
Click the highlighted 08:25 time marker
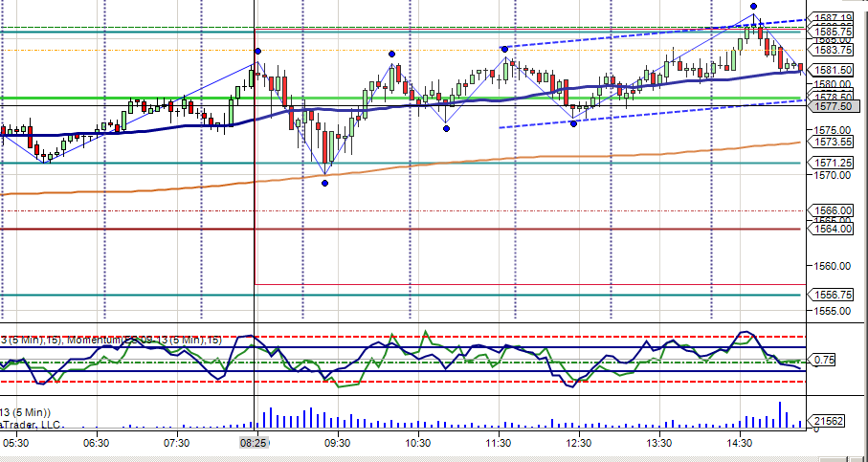[255, 443]
